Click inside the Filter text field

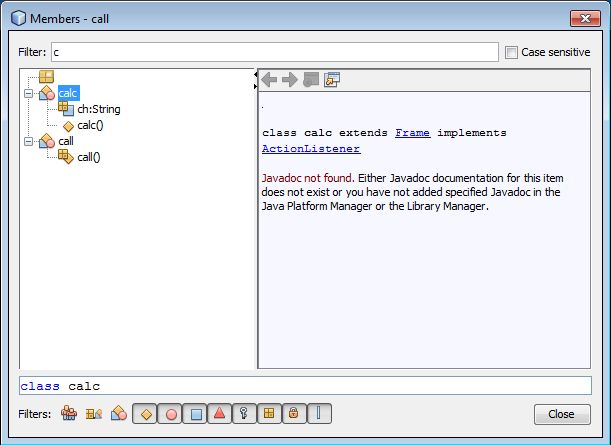[x=275, y=52]
